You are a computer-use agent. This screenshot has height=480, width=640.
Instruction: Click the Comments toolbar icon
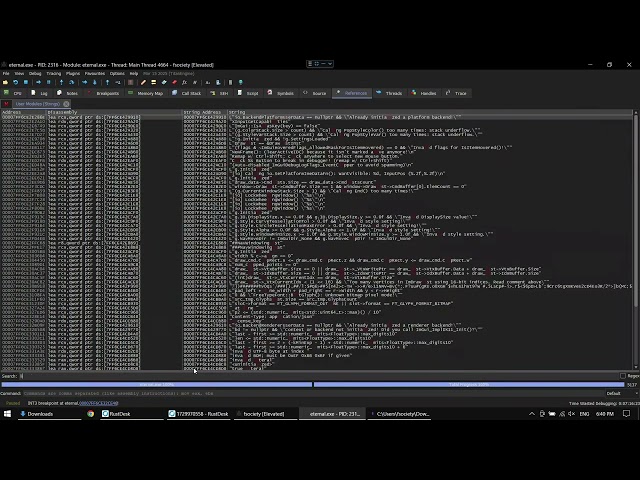[x=153, y=82]
